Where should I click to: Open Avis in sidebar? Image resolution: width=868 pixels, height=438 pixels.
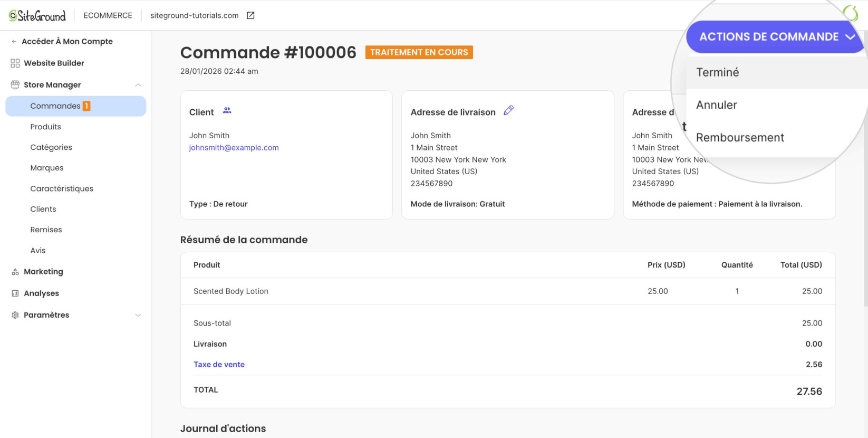38,250
